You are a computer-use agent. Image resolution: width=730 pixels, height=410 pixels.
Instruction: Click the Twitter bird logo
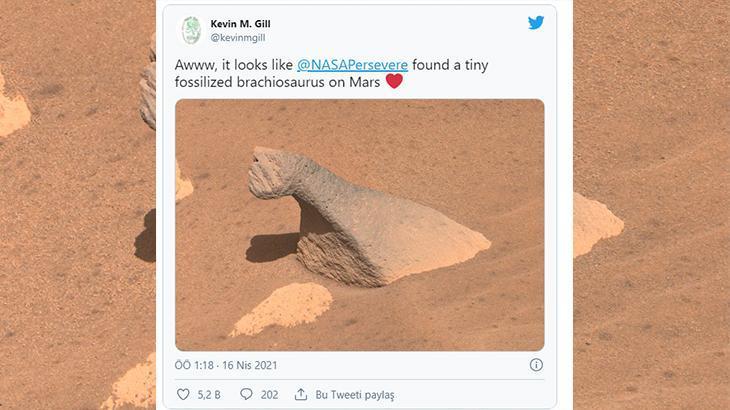click(x=536, y=23)
